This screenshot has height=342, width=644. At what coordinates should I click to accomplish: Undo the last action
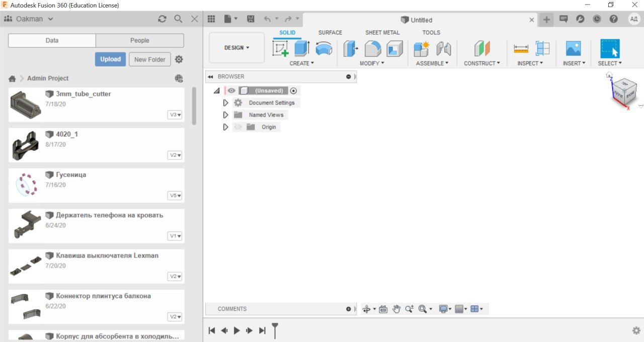(267, 19)
